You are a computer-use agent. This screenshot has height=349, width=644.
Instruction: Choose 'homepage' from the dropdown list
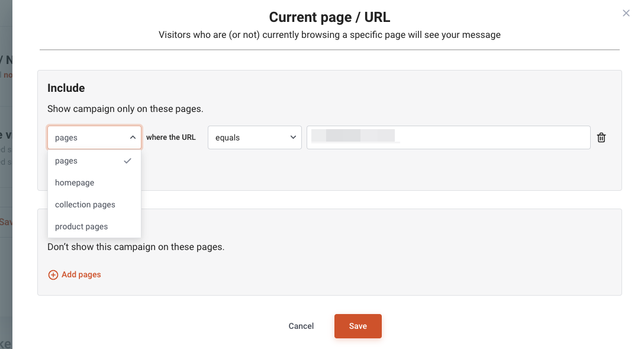95,182
